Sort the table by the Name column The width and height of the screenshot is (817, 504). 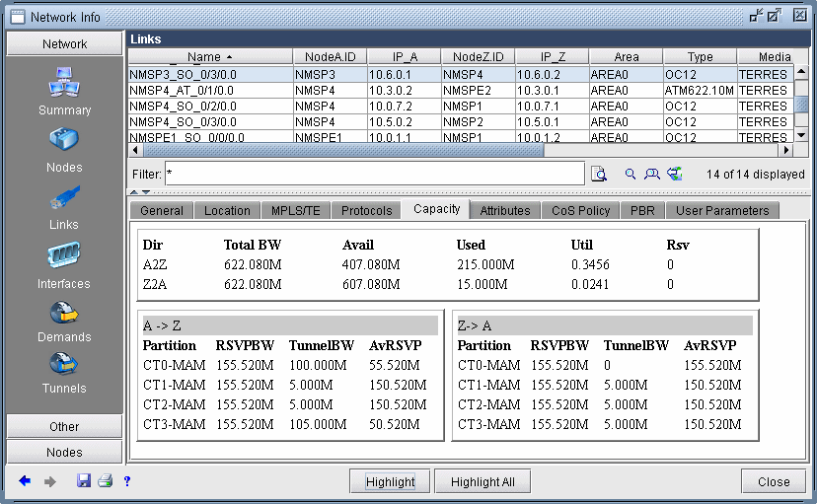[210, 57]
